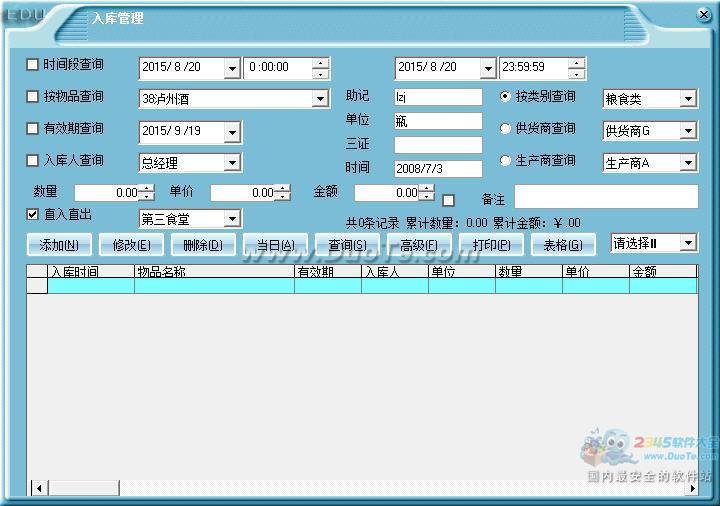This screenshot has width=720, height=506.
Task: Expand the 总经理 person dropdown
Action: (x=232, y=163)
